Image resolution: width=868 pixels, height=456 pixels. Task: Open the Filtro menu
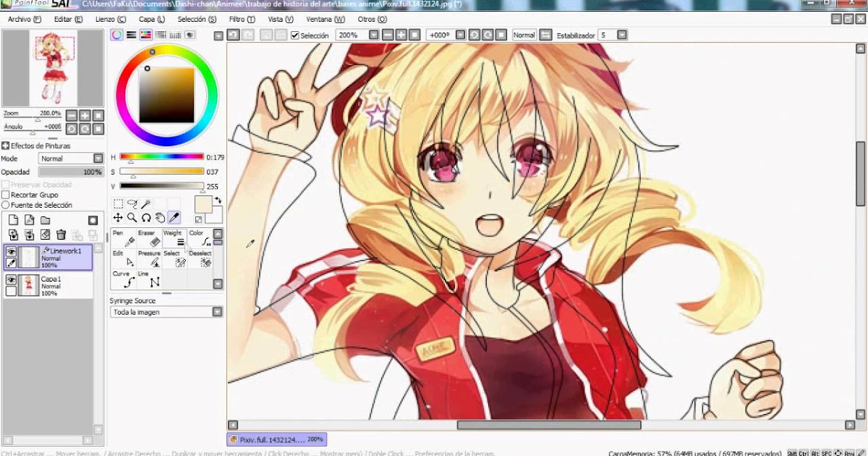(241, 19)
